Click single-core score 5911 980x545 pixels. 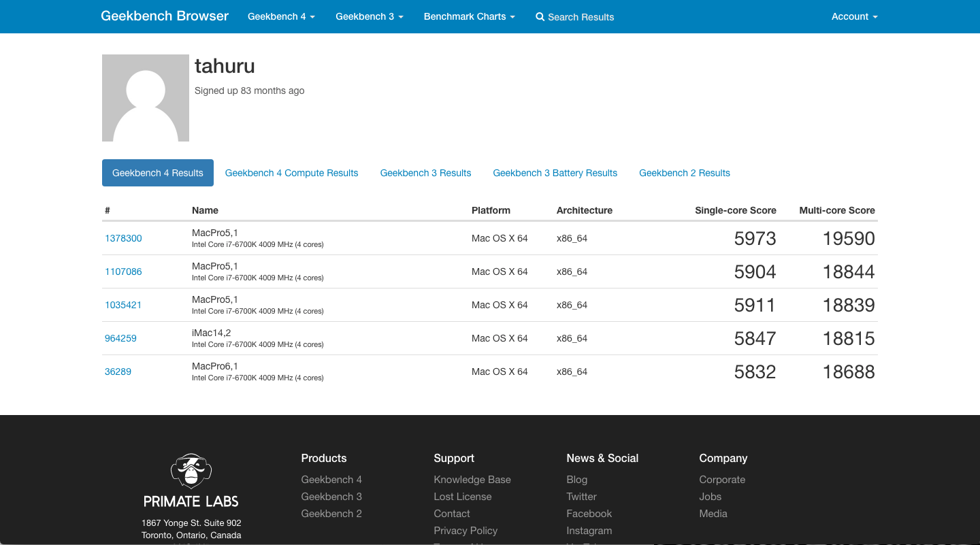[x=755, y=305]
